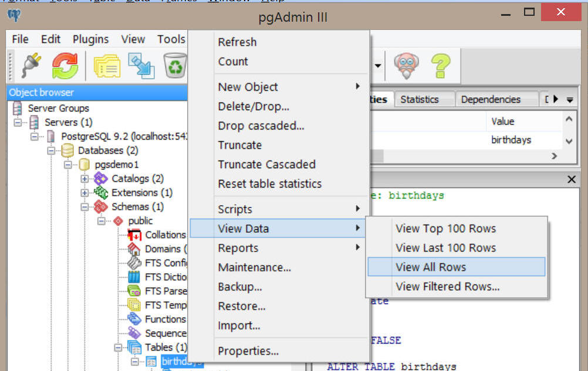Screen dimensions: 588x371
Task: Collapse the Servers (1) tree node
Action: point(18,122)
